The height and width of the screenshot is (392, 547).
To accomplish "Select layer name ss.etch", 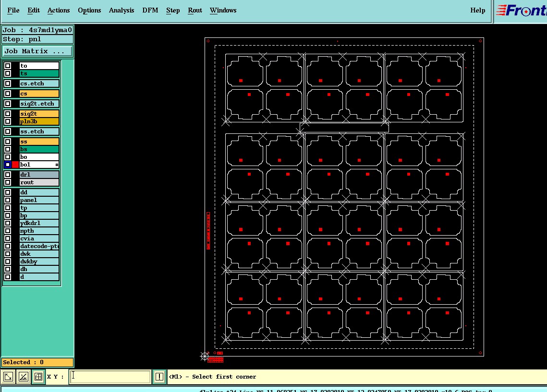I will click(x=39, y=131).
